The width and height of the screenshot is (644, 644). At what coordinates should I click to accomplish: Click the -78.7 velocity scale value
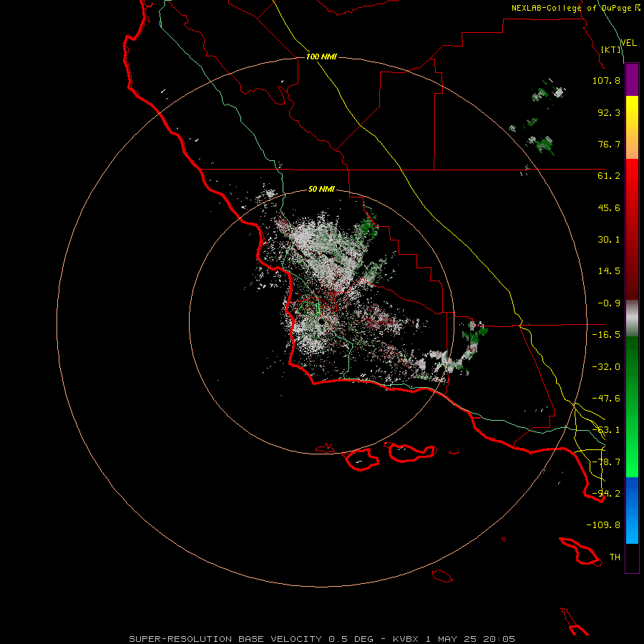(606, 462)
